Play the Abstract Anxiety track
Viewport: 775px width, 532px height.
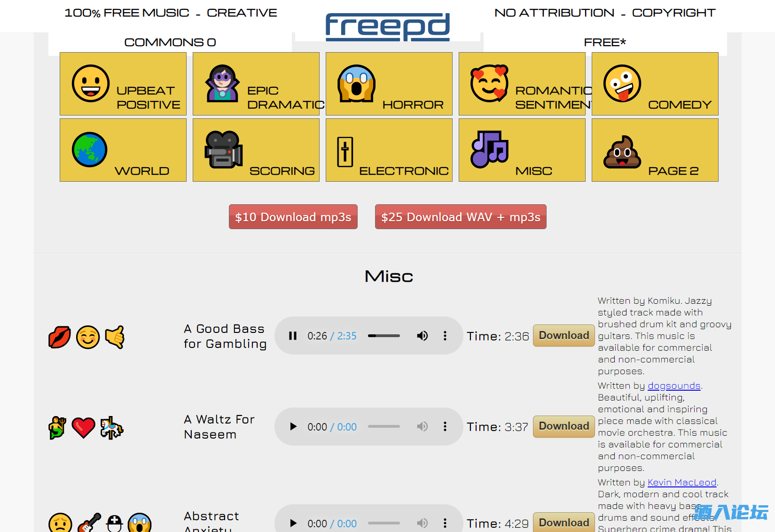(x=293, y=523)
